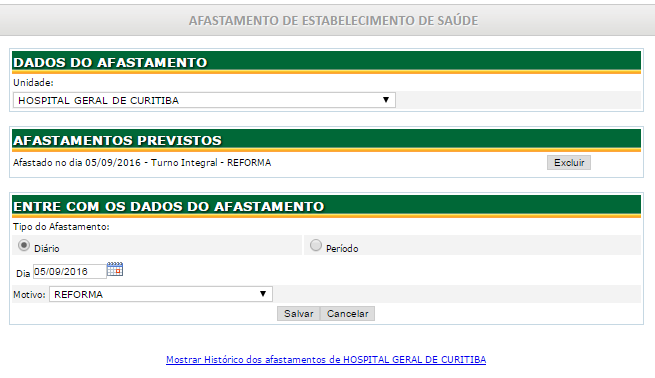The height and width of the screenshot is (378, 655).
Task: Click the Cancelar button
Action: (x=348, y=314)
